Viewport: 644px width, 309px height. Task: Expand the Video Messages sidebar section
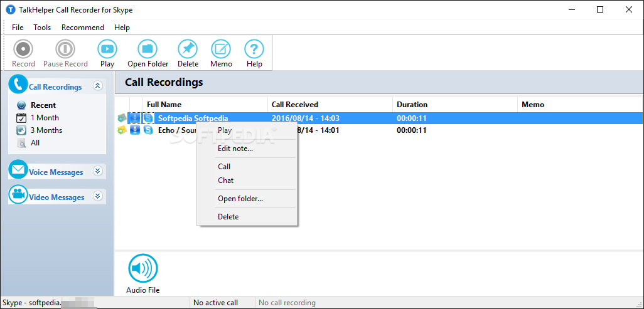(97, 196)
